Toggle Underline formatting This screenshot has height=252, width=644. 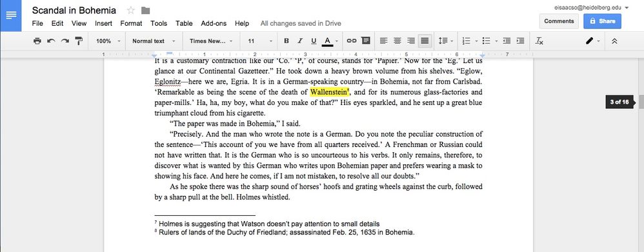point(314,41)
